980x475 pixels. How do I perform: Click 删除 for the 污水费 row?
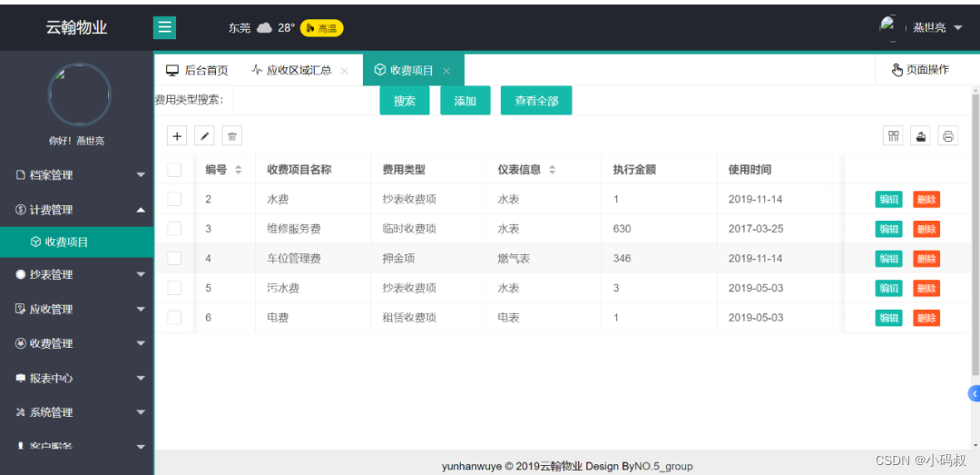point(926,289)
